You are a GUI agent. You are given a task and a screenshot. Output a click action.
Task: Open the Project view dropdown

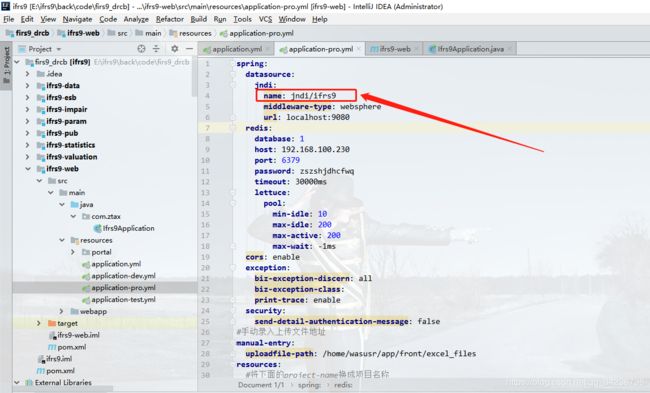click(41, 49)
